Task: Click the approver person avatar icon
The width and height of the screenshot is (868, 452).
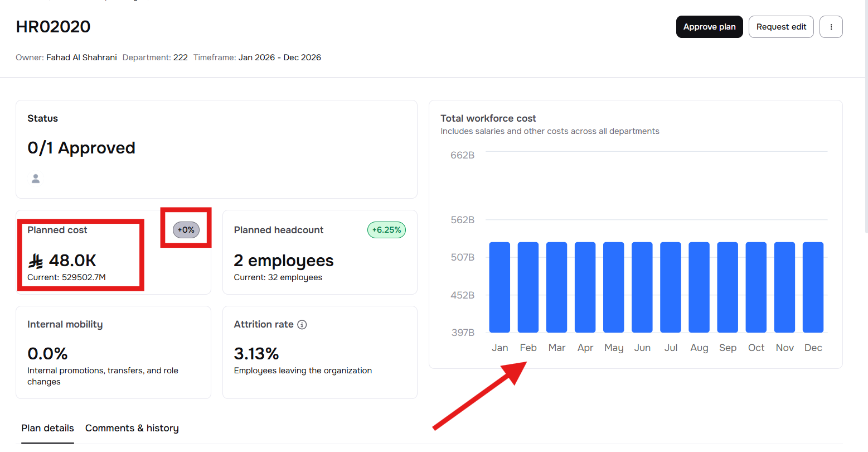Action: [36, 179]
